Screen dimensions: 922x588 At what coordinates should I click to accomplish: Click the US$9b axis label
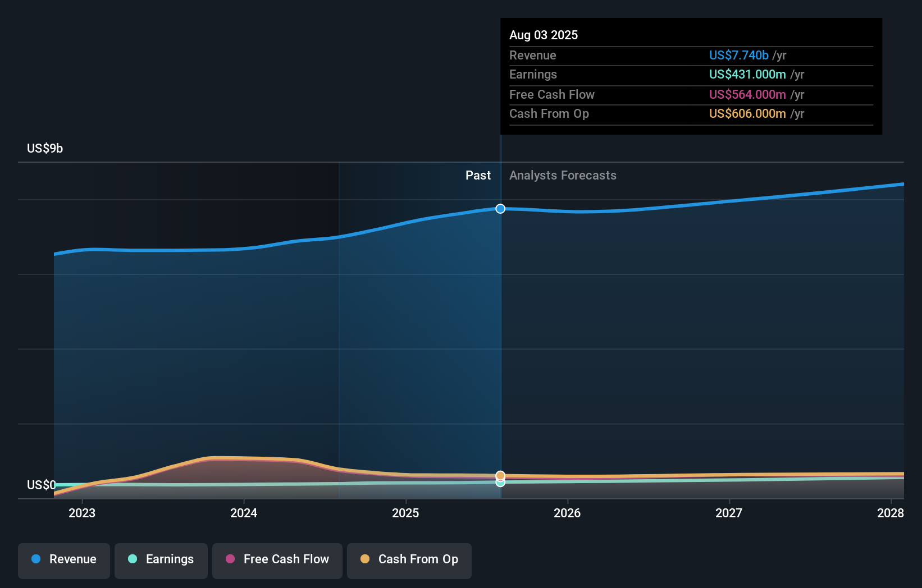point(44,148)
